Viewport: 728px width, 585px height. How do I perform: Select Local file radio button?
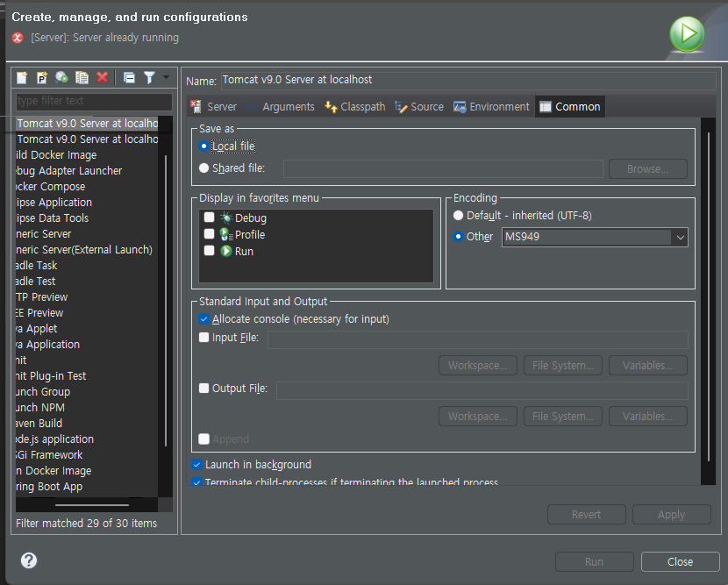pyautogui.click(x=203, y=146)
